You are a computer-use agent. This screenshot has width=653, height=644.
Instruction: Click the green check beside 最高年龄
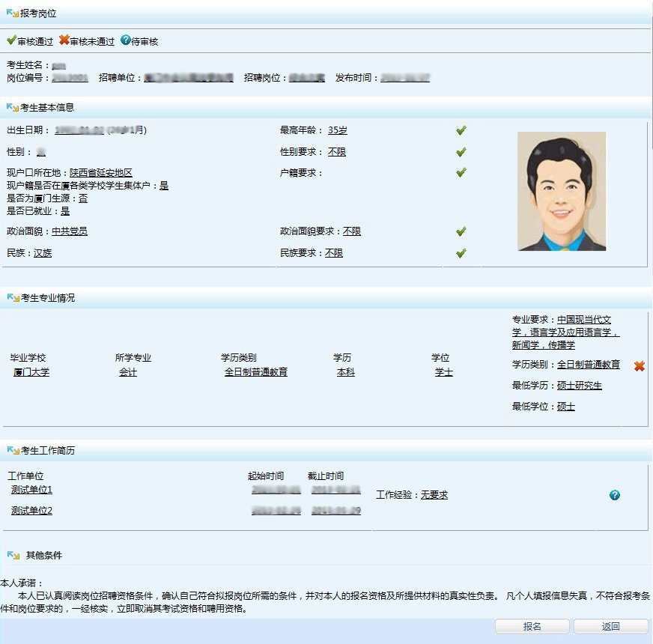tap(461, 130)
